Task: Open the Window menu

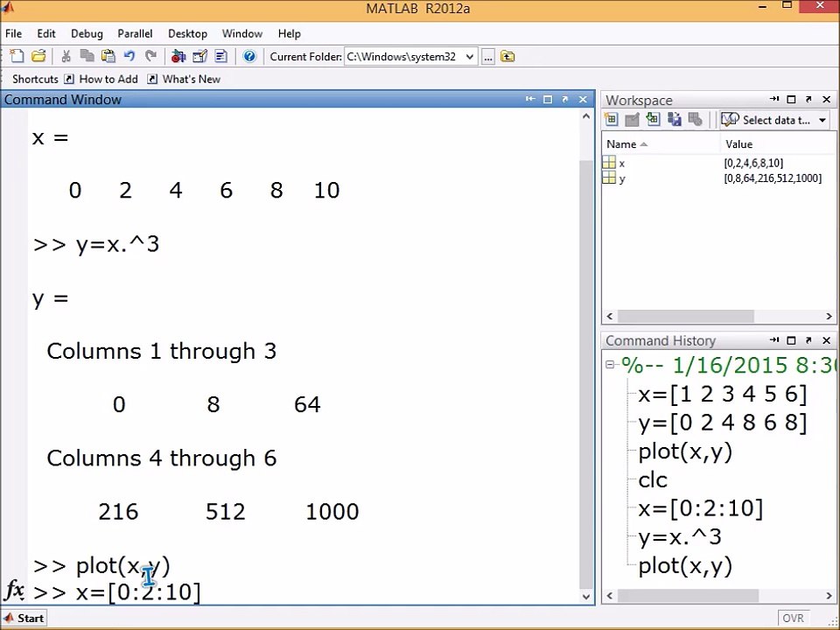Action: pos(242,33)
